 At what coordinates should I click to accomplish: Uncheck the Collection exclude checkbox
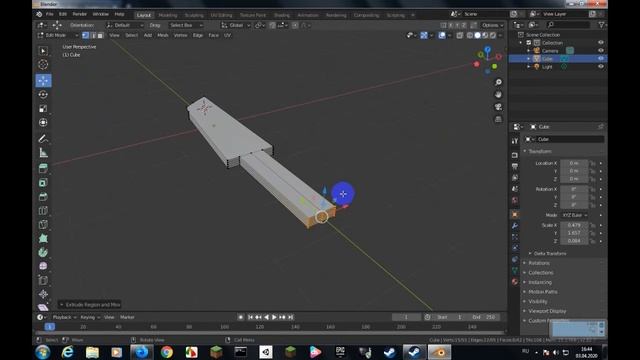[x=529, y=42]
